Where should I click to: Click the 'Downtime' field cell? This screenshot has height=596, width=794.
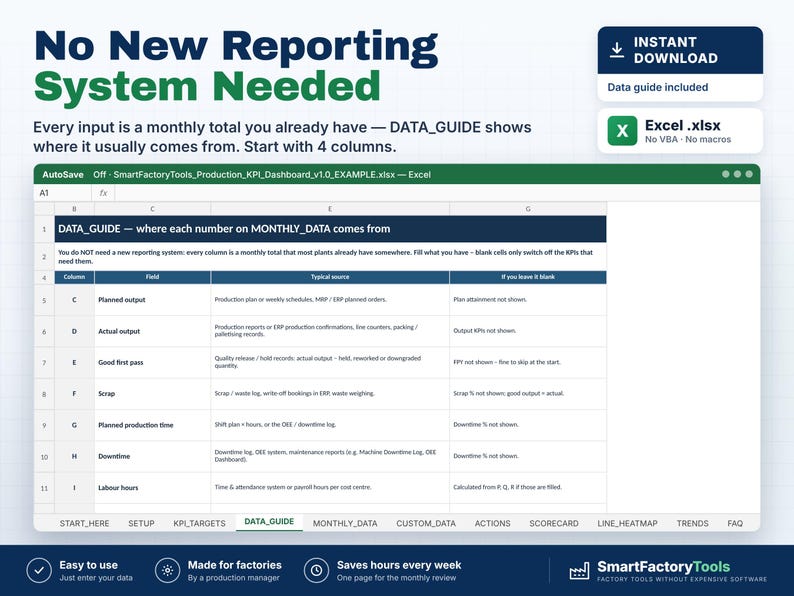pyautogui.click(x=152, y=456)
